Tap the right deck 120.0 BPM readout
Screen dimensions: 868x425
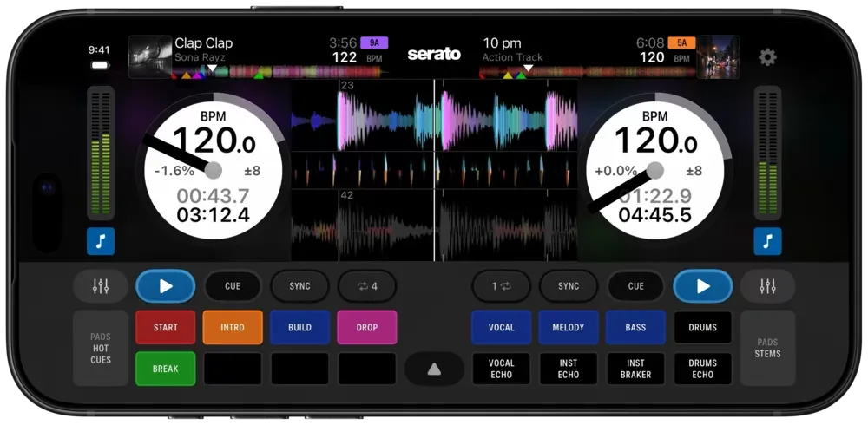pos(655,140)
